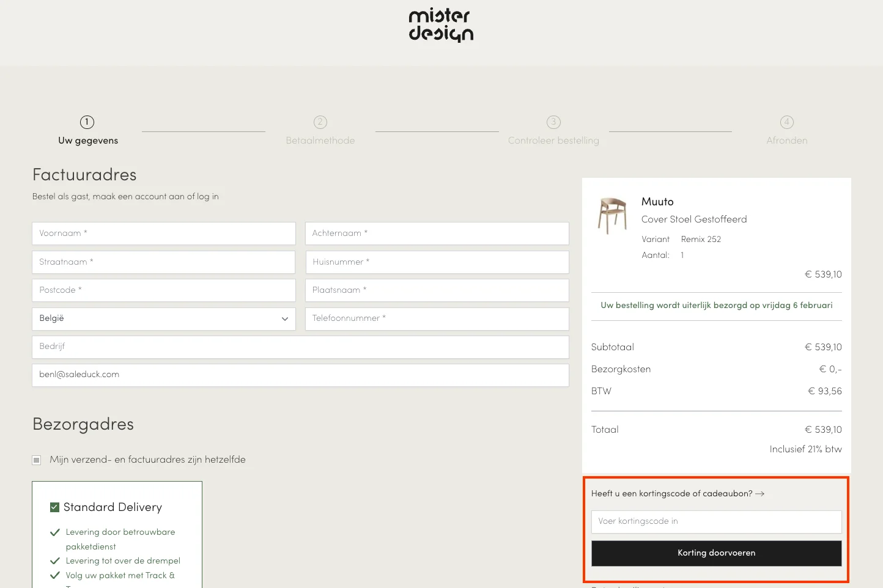This screenshot has width=883, height=588.
Task: Expand the kortingscode of cadeaubon section
Action: 671,494
